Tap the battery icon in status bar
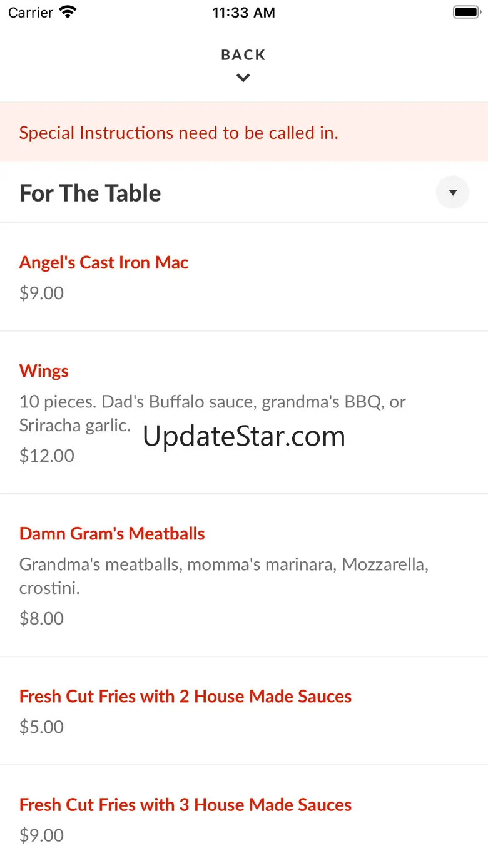 [465, 12]
